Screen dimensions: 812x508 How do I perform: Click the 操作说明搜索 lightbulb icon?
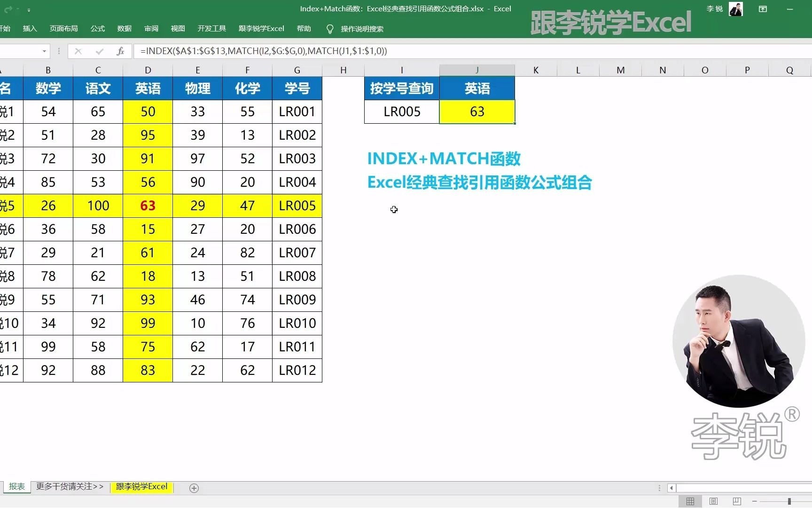pyautogui.click(x=330, y=29)
